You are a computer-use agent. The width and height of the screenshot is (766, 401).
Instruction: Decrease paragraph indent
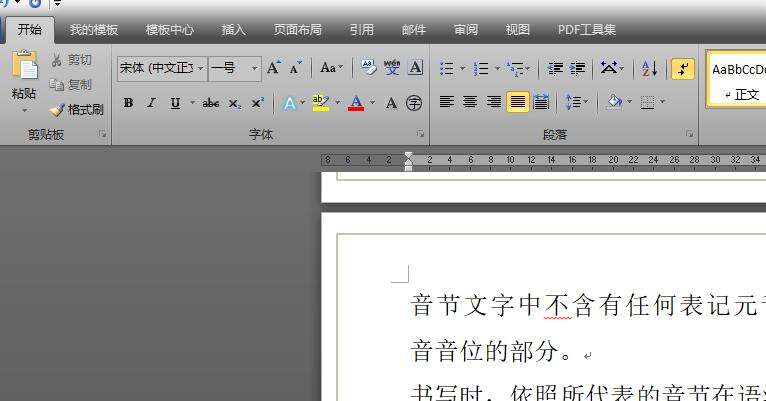[555, 68]
